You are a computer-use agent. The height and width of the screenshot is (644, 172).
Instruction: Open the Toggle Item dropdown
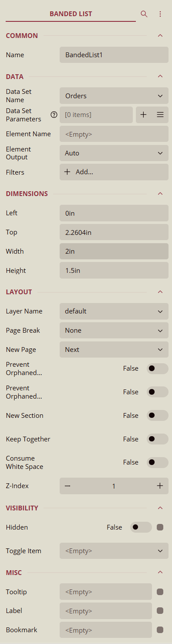point(114,551)
